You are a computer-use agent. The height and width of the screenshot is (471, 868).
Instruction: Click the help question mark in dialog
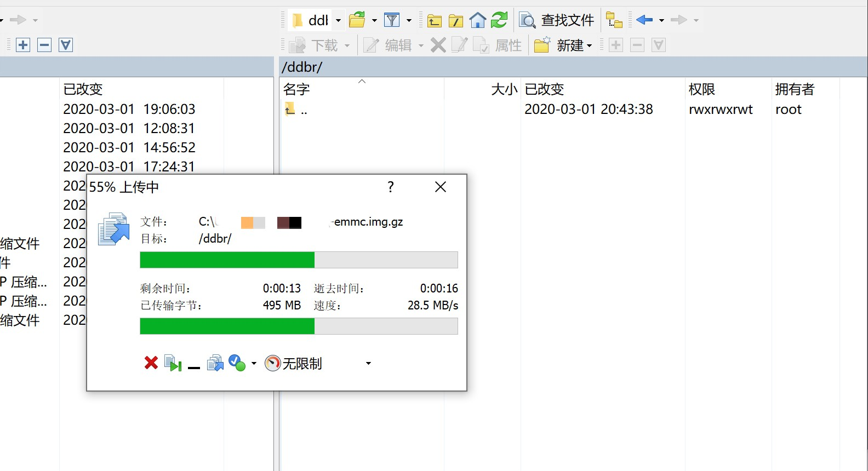pyautogui.click(x=391, y=187)
